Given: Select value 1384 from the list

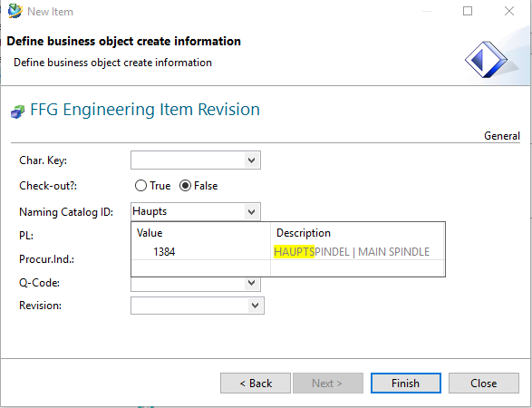Looking at the screenshot, I should click(x=164, y=252).
